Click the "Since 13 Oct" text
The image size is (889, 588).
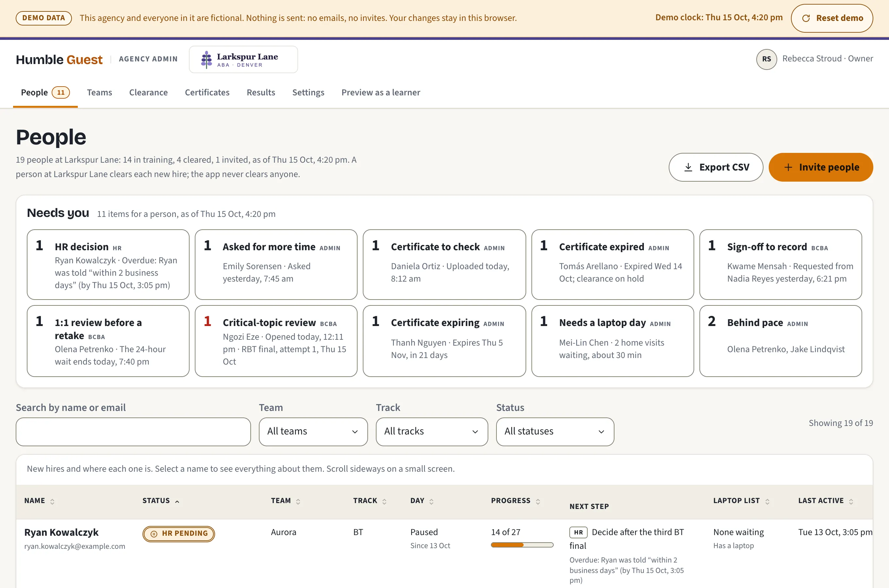click(430, 546)
